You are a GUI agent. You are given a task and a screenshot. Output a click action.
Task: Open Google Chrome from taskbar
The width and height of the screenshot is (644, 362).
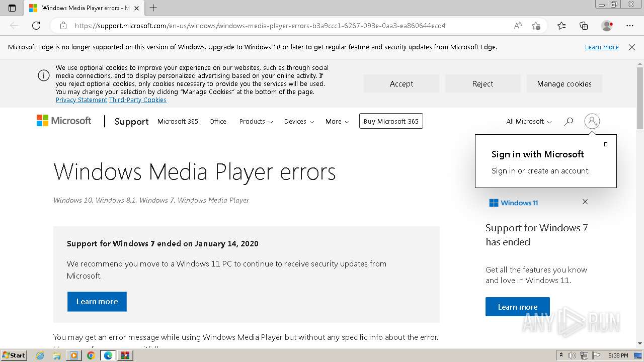click(91, 355)
